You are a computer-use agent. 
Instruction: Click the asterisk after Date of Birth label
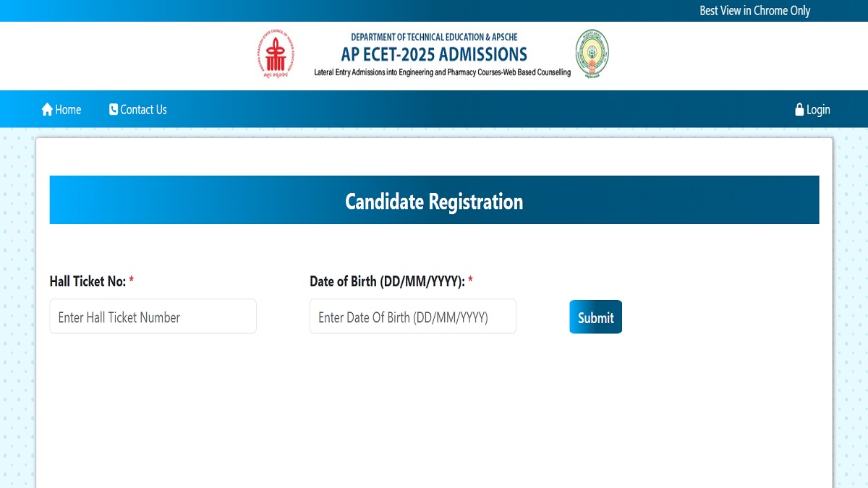click(x=472, y=280)
